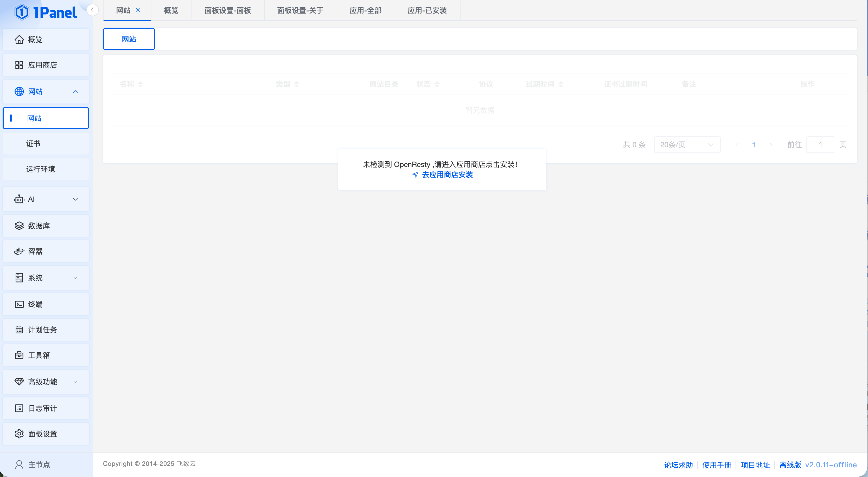
Task: Switch to the 面板设置-关于 tab
Action: click(x=300, y=10)
